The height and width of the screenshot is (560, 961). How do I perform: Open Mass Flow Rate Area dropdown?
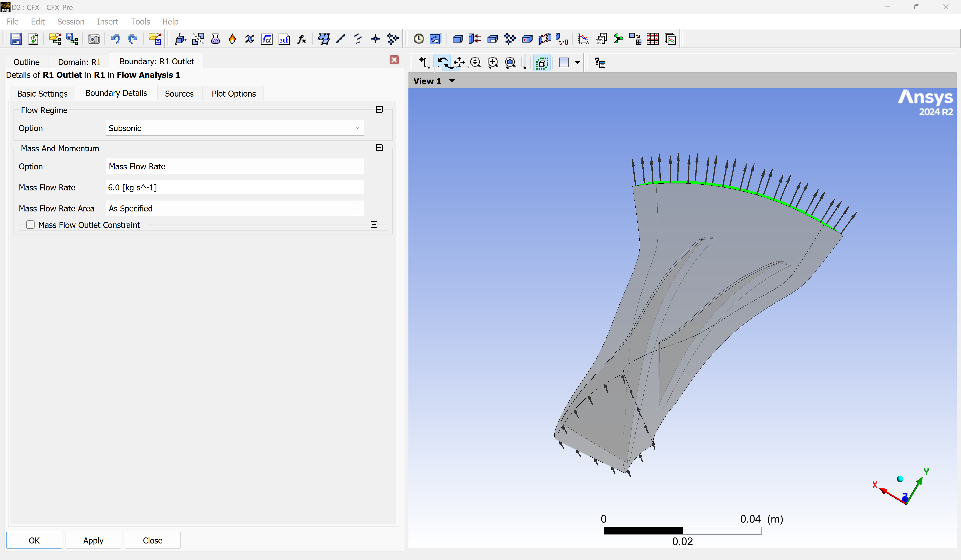point(234,208)
